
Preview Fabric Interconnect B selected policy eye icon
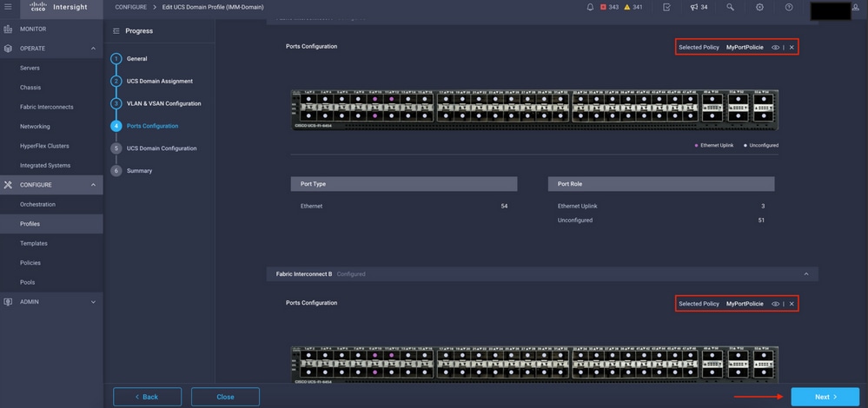pos(775,304)
